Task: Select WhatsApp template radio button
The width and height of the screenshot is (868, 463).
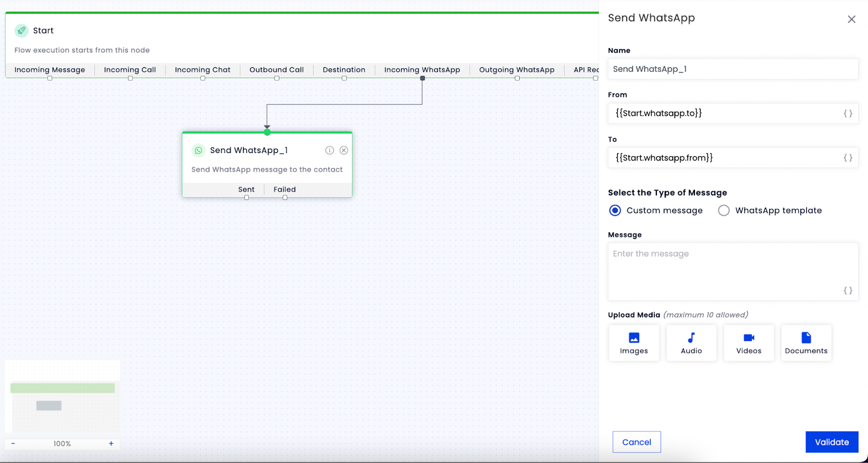Action: [724, 211]
